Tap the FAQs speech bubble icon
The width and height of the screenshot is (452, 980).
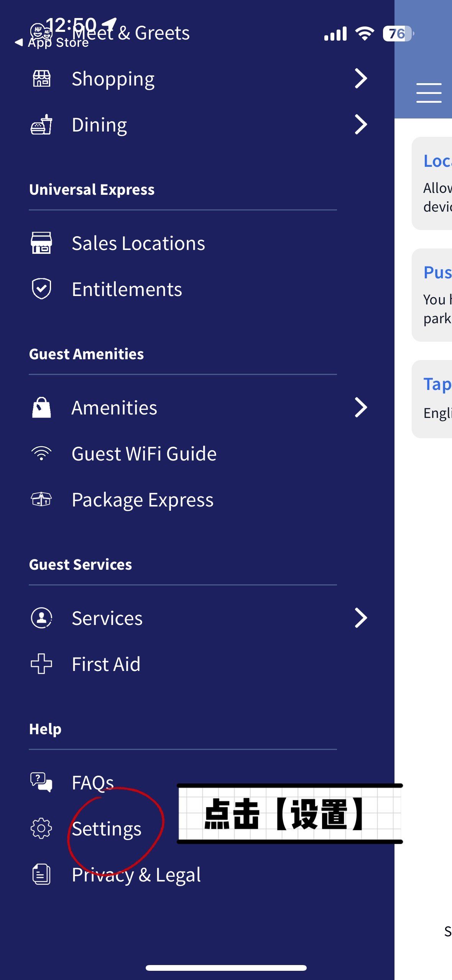click(x=41, y=782)
